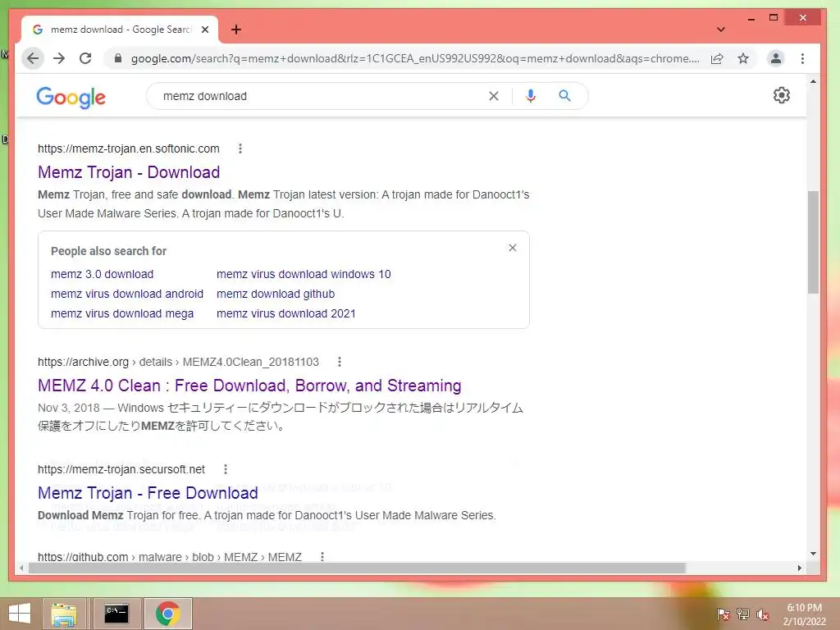Open the Windows Start menu
840x630 pixels.
[x=20, y=614]
